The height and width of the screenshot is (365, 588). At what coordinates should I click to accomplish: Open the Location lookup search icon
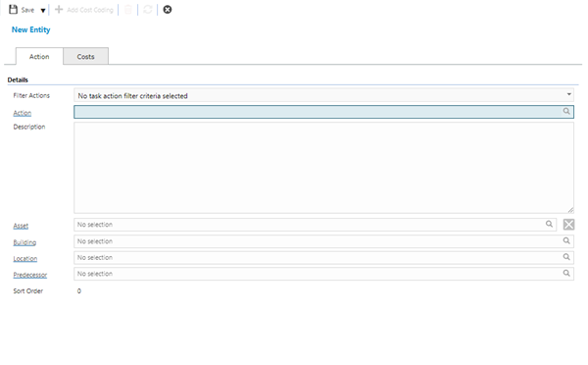[566, 257]
